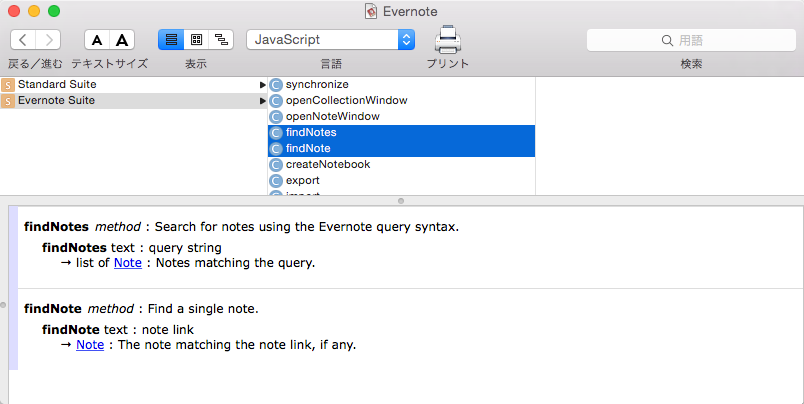
Task: Click the openNoteWindow 'C' icon
Action: [x=276, y=117]
